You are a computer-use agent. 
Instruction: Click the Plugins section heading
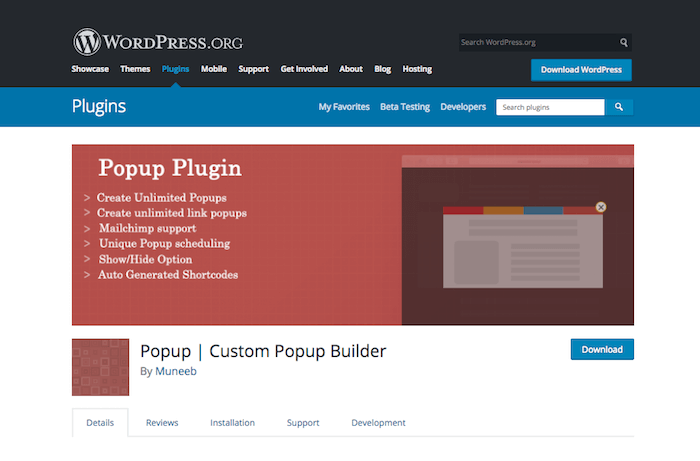tap(99, 107)
